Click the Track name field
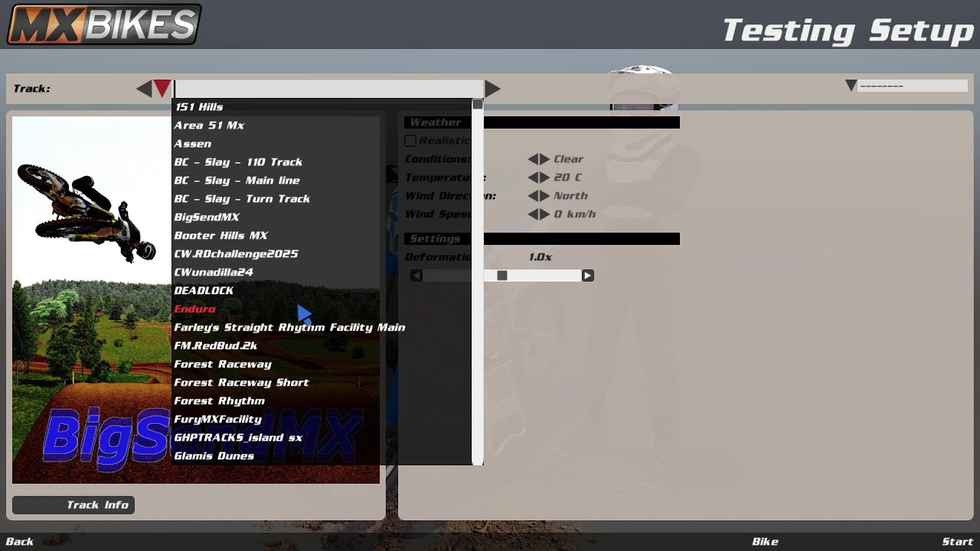The height and width of the screenshot is (551, 980). click(328, 89)
